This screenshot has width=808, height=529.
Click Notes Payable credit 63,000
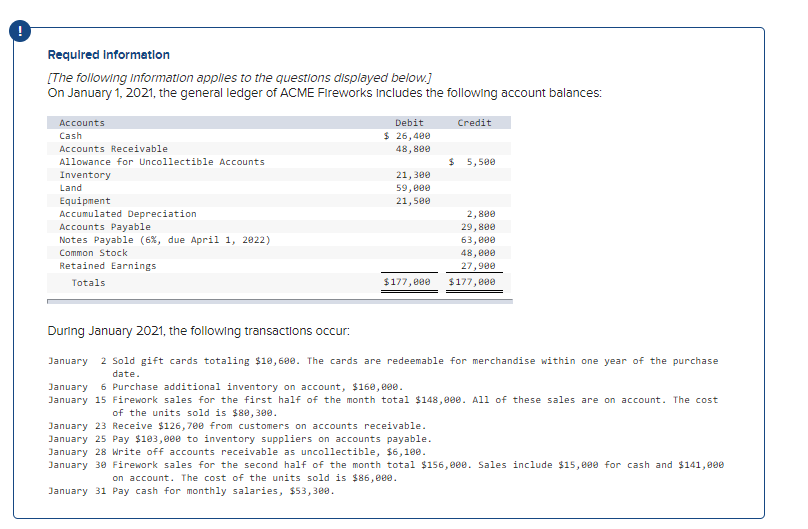(x=478, y=240)
